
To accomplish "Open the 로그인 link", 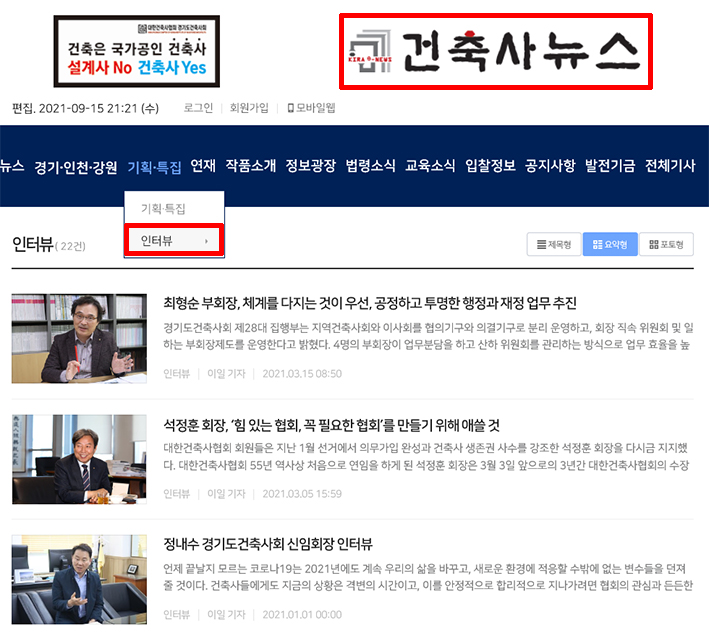I will [x=198, y=108].
